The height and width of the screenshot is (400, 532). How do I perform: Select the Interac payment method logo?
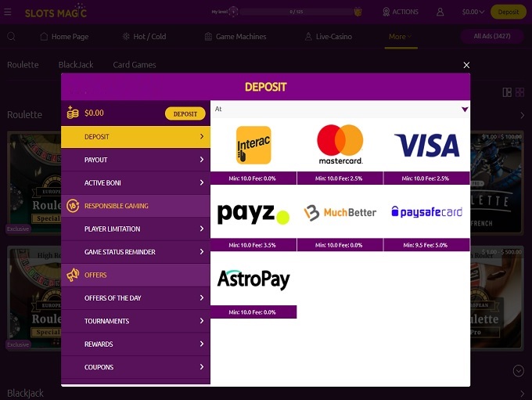[x=253, y=145]
